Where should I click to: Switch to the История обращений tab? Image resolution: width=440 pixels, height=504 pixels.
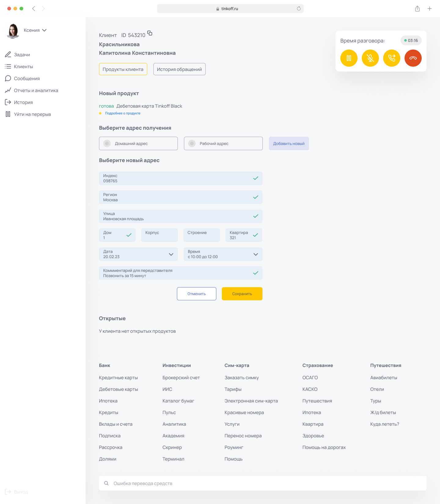click(179, 69)
